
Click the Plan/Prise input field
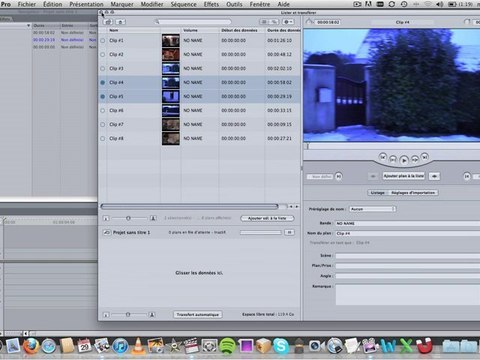point(407,266)
